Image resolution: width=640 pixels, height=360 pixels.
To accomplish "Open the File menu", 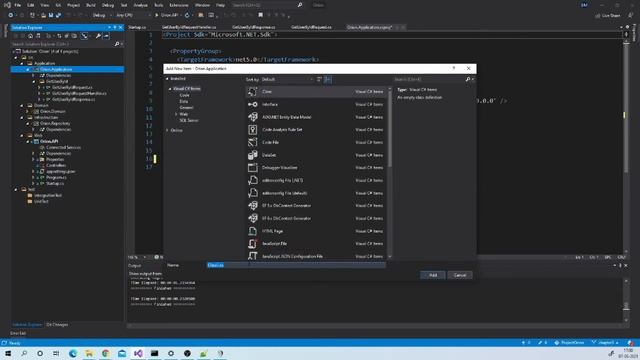I will [18, 5].
